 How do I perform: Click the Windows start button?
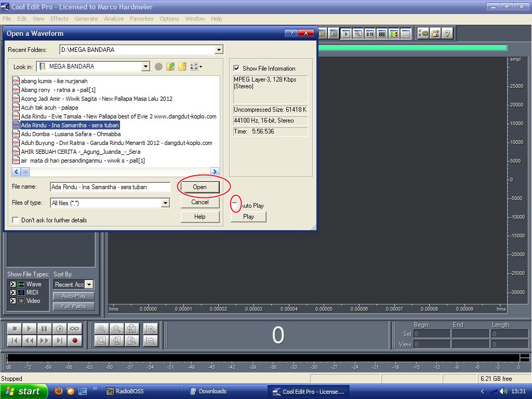(x=23, y=391)
